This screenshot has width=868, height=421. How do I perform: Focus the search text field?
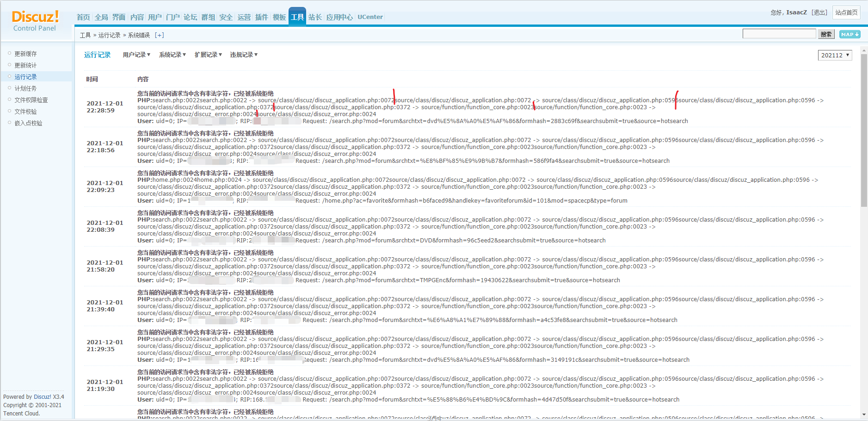tap(779, 34)
